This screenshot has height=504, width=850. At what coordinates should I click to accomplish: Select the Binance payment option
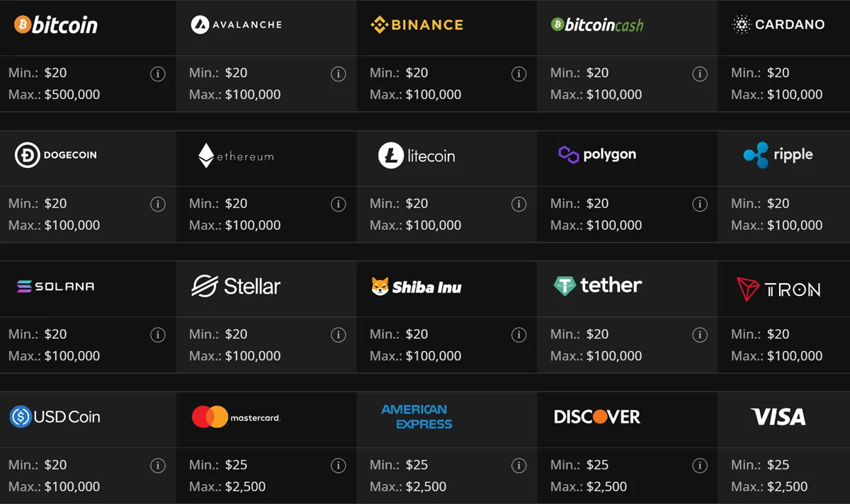point(416,23)
